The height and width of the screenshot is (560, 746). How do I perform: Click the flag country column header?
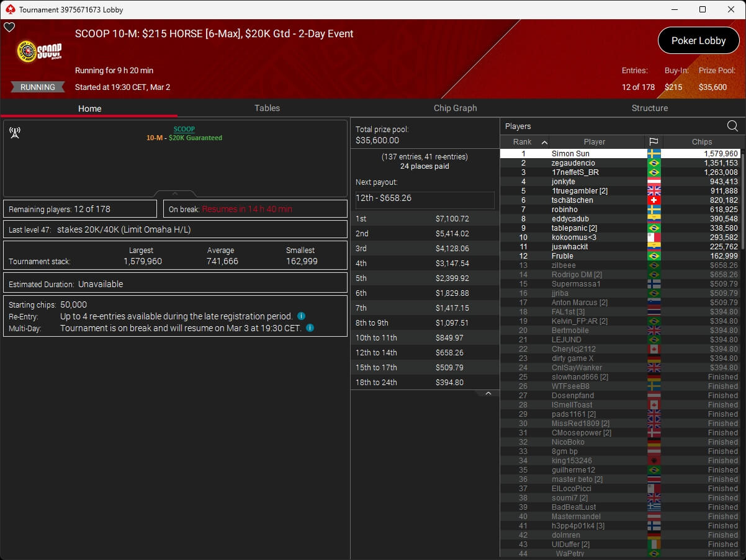tap(654, 142)
